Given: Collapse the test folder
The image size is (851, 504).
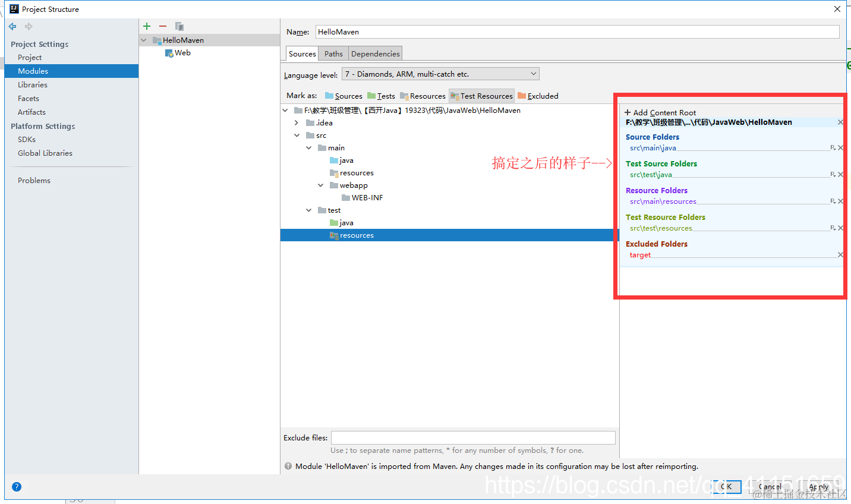Looking at the screenshot, I should click(x=308, y=210).
